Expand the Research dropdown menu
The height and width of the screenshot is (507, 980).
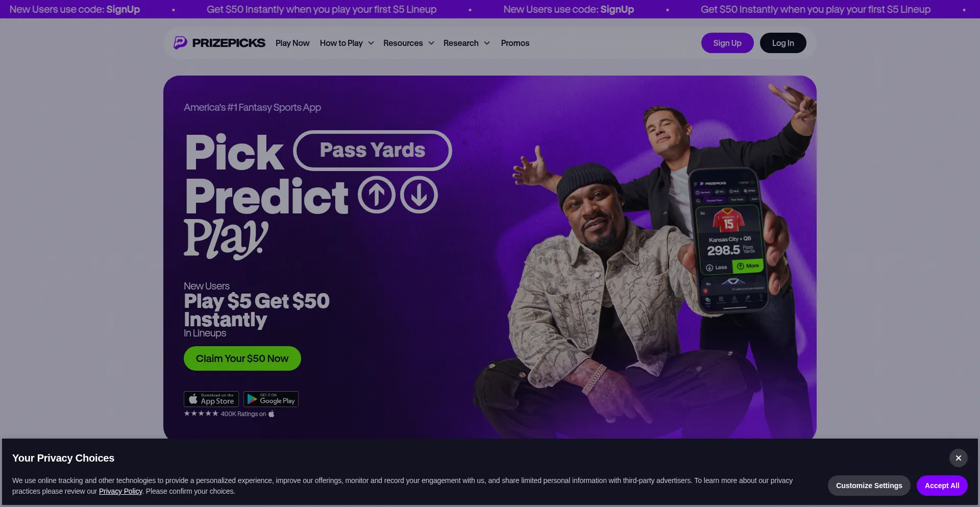(x=467, y=43)
